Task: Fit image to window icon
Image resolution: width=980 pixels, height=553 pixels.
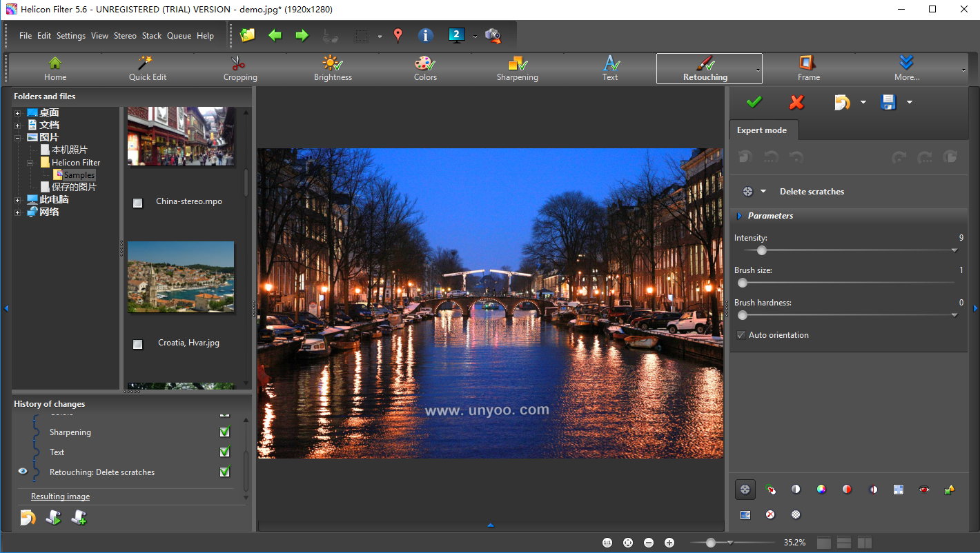Action: pos(627,543)
